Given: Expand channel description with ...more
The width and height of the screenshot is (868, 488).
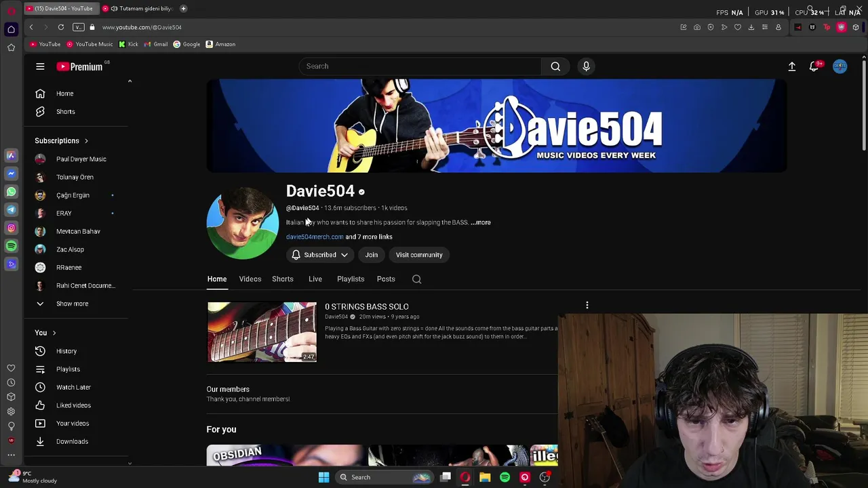Looking at the screenshot, I should pos(481,222).
